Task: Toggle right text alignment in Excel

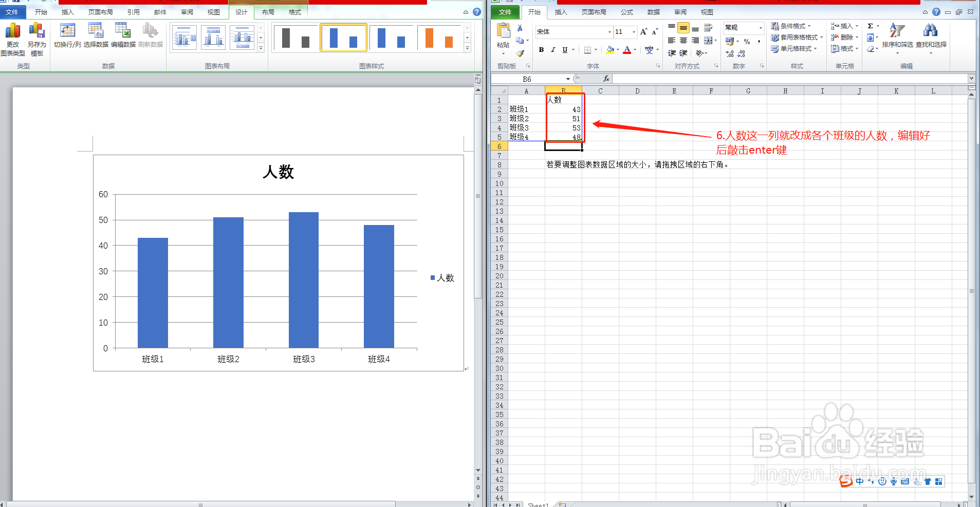Action: tap(695, 40)
